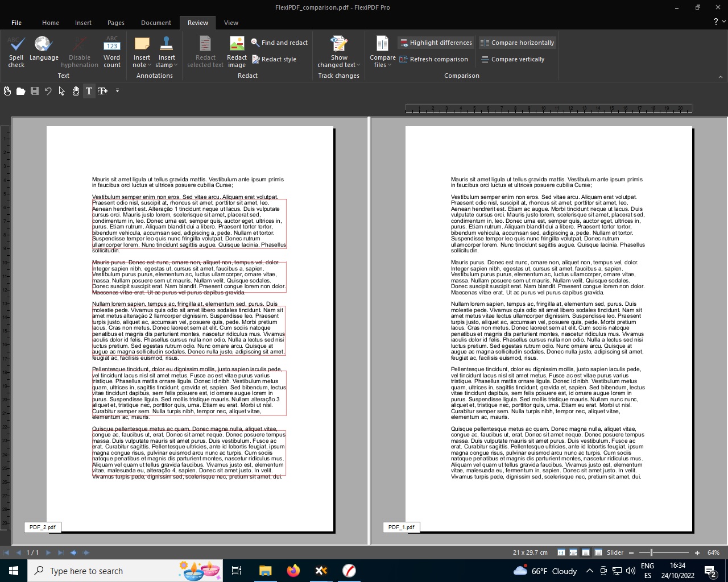Select the Redact image tool
728x582 pixels.
237,52
